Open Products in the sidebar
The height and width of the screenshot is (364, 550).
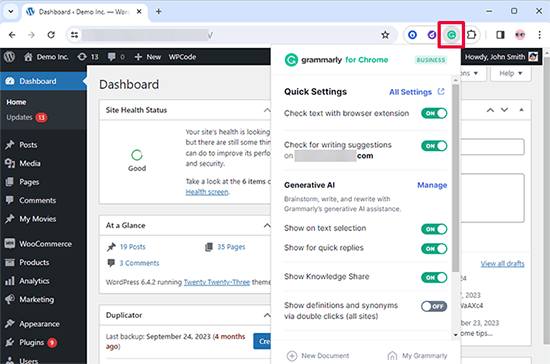pos(34,262)
